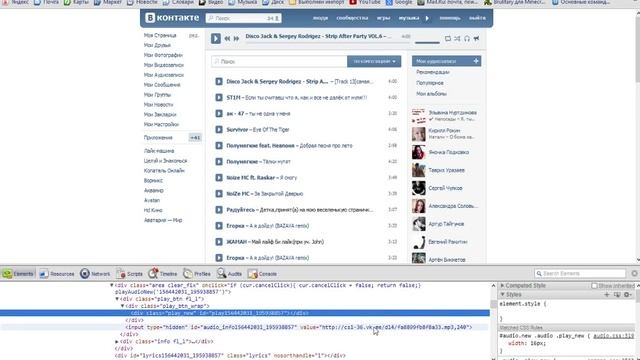
Task: Play the Noize MC ft. Raskar track
Action: pyautogui.click(x=219, y=178)
